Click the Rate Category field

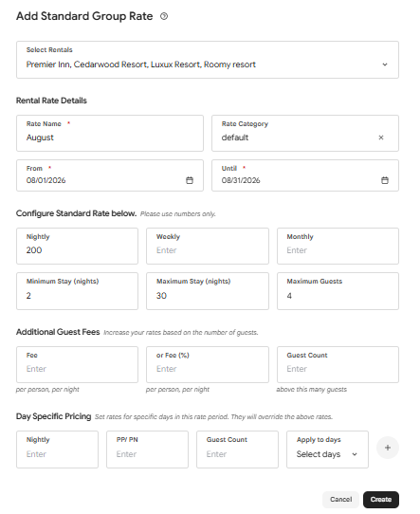[305, 133]
